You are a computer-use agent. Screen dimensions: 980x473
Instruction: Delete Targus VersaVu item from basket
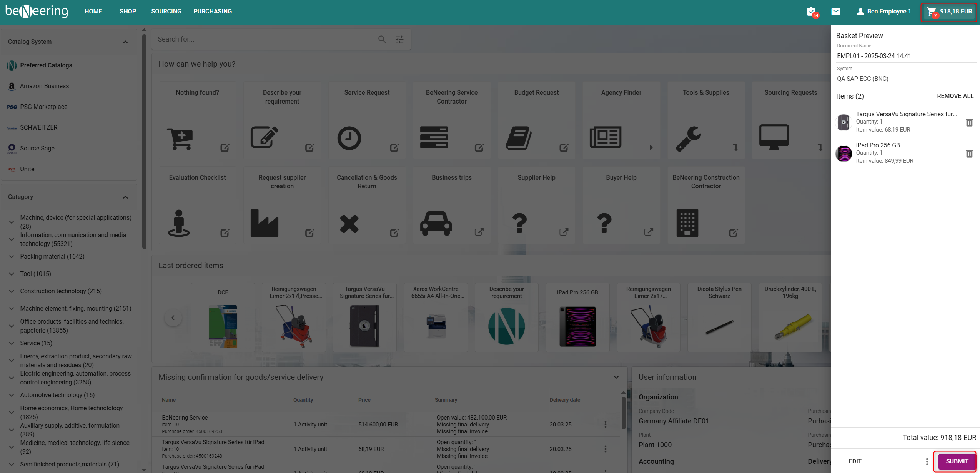[x=969, y=122]
